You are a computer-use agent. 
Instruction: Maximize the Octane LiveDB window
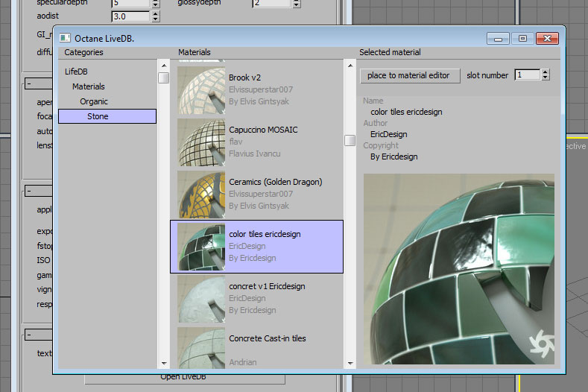(522, 38)
